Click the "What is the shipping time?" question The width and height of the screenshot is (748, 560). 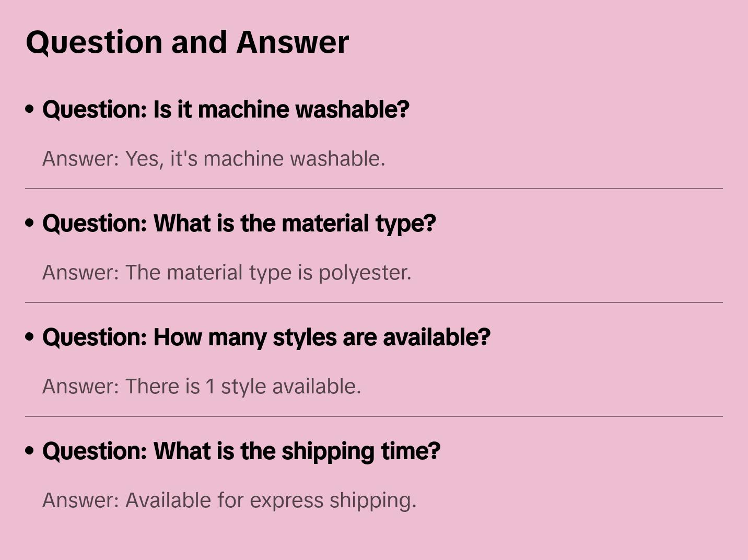(241, 451)
